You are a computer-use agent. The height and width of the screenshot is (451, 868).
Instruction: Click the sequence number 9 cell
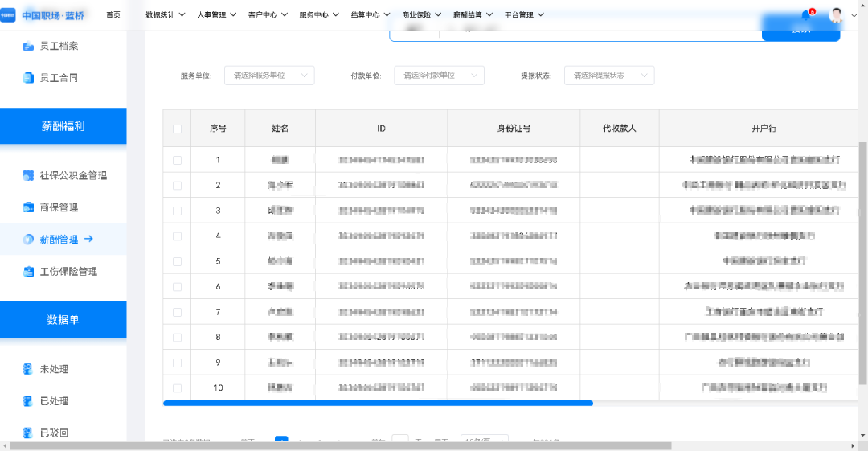(x=218, y=363)
